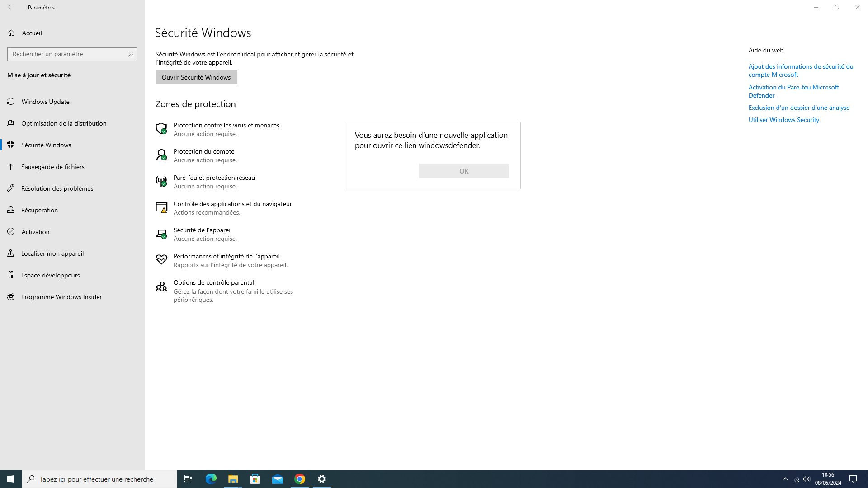Click the Accueil home icon
This screenshot has height=488, width=868.
tap(11, 33)
